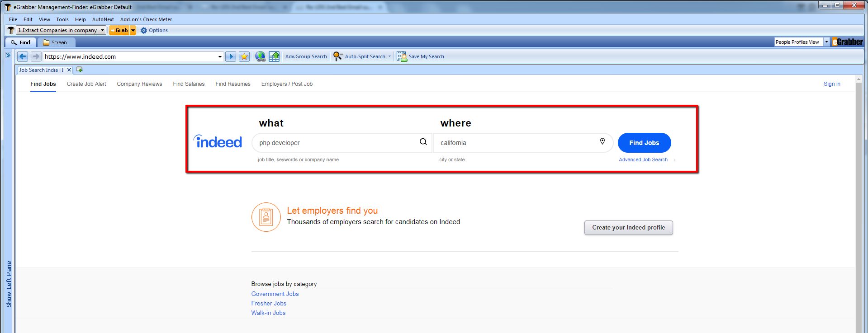Click the page vertical scrollbar
Screen dimensions: 868x333
pyautogui.click(x=859, y=208)
